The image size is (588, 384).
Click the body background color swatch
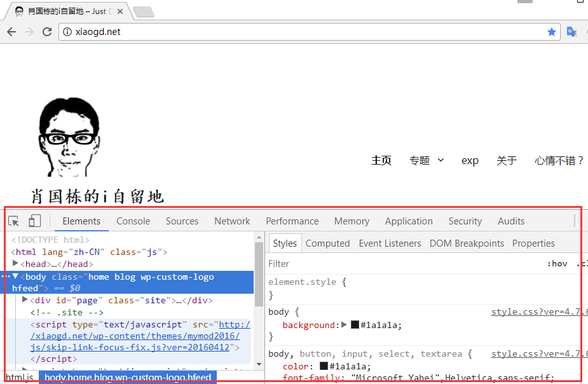pyautogui.click(x=355, y=325)
